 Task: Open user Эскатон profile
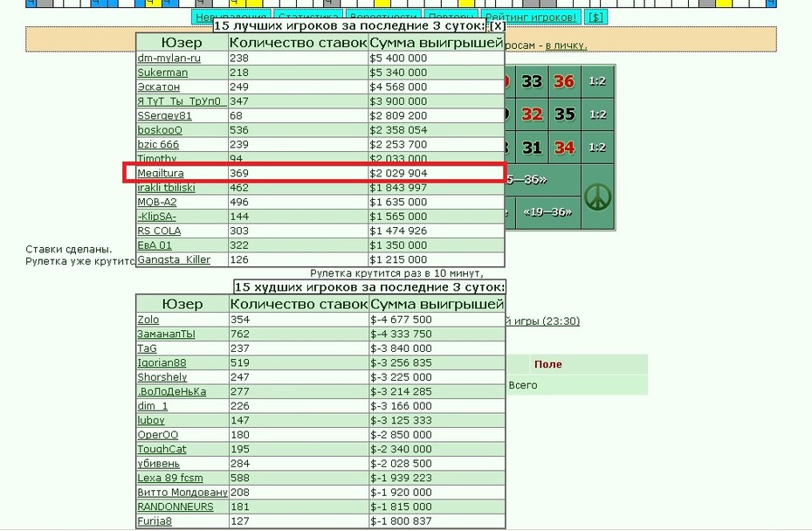pyautogui.click(x=158, y=87)
